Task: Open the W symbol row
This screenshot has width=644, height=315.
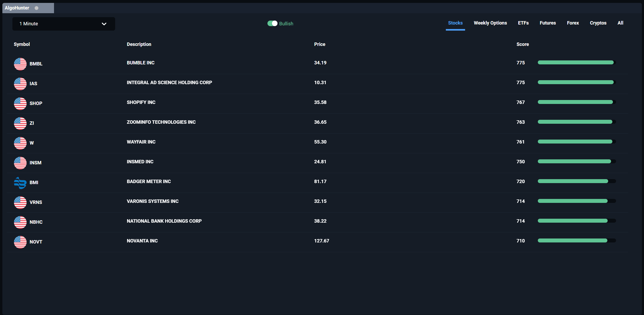Action: 317,143
